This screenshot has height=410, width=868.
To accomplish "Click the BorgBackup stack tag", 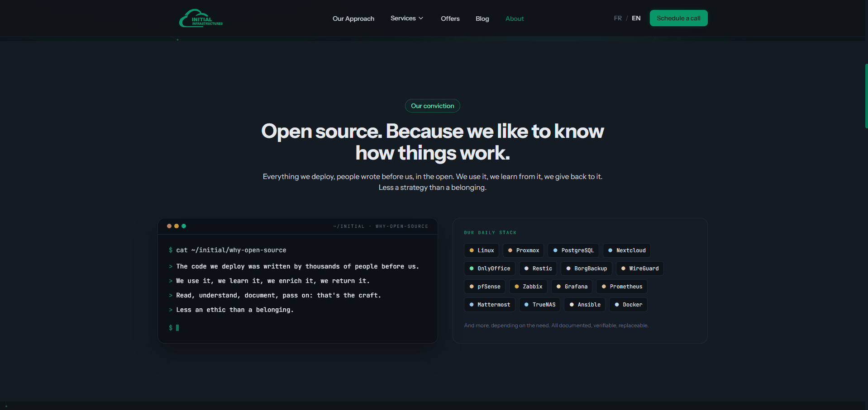I will coord(587,269).
